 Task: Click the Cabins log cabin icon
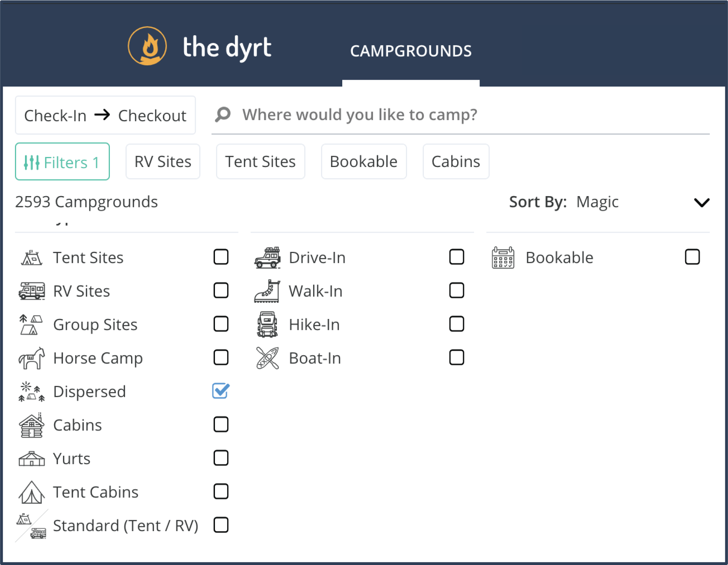pos(31,425)
